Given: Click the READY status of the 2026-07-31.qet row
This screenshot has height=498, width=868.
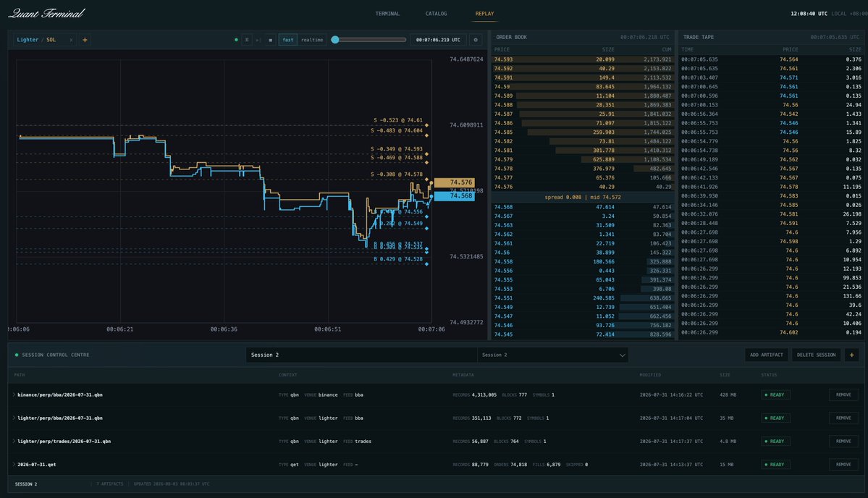Looking at the screenshot, I should click(x=775, y=465).
